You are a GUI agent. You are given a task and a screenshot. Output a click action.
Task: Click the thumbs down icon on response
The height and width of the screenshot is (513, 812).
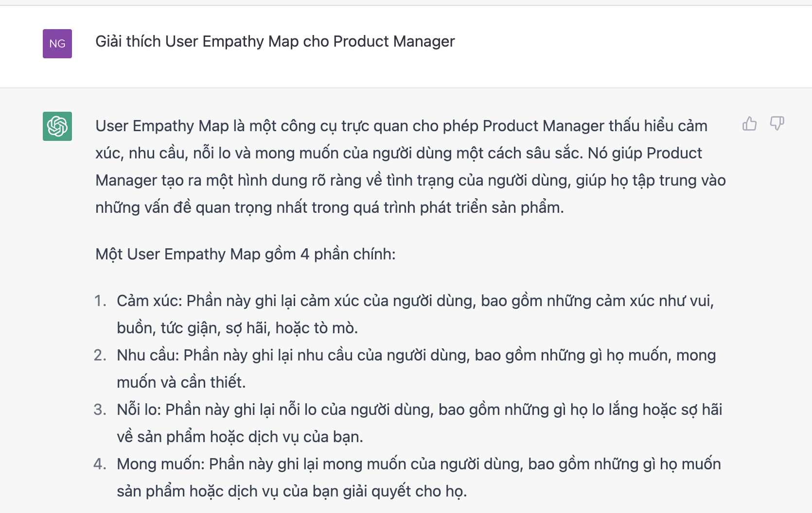point(777,124)
